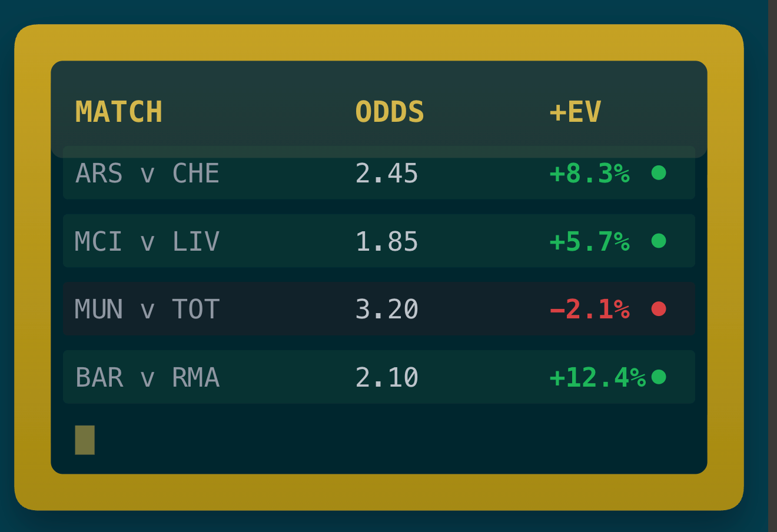Click the green status dot for ARS v CHE
This screenshot has height=532, width=777.
(659, 172)
